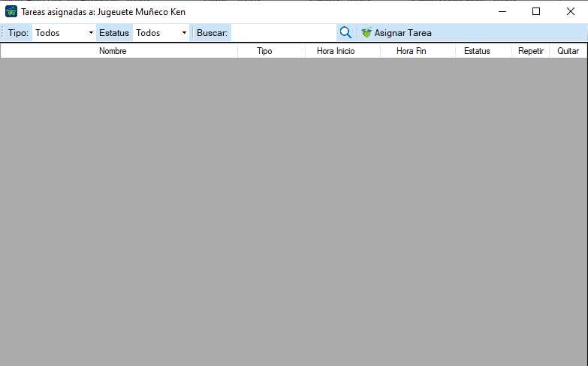This screenshot has width=588, height=366.
Task: Click the Quitar column header
Action: (568, 51)
